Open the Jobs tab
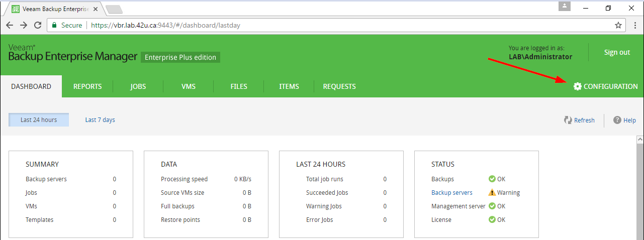This screenshot has width=644, height=240. pos(138,86)
